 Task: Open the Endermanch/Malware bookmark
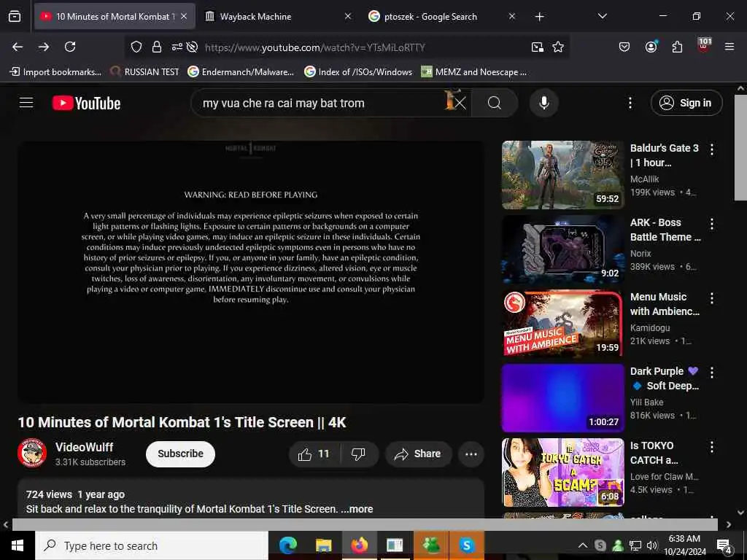coord(241,72)
